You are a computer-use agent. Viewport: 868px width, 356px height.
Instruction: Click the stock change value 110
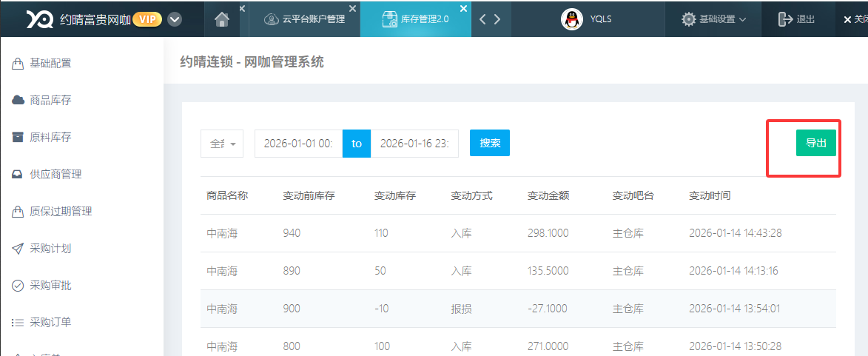click(381, 233)
